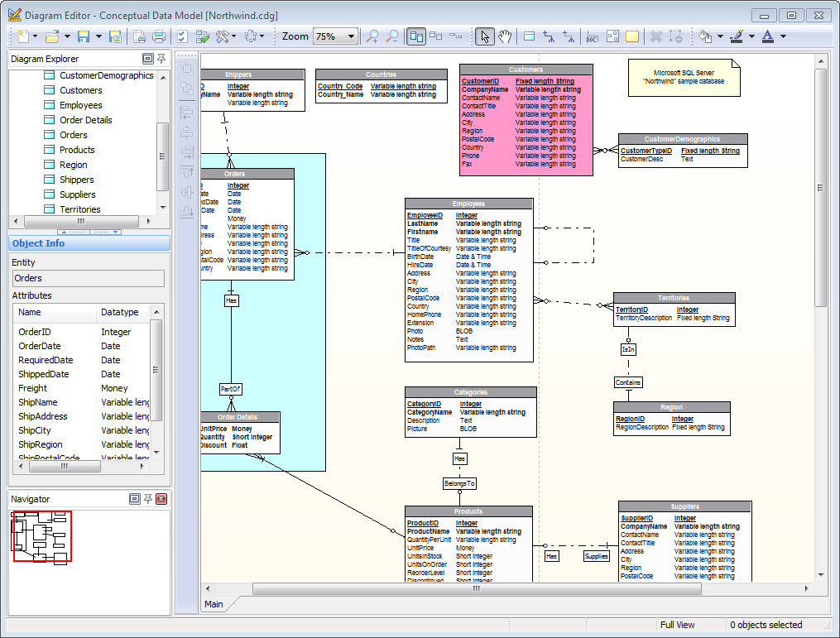Toggle full entity view mode button
Screen dimensions: 840x638
[416, 36]
